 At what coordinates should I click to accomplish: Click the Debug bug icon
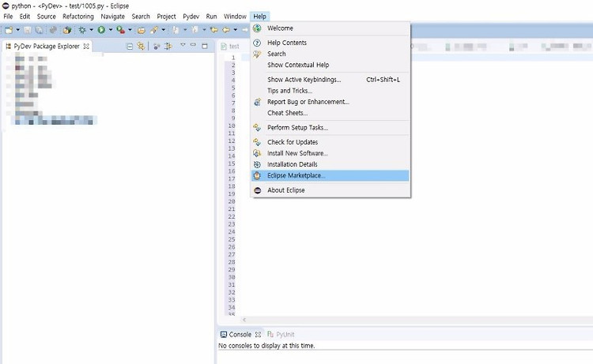click(x=82, y=30)
